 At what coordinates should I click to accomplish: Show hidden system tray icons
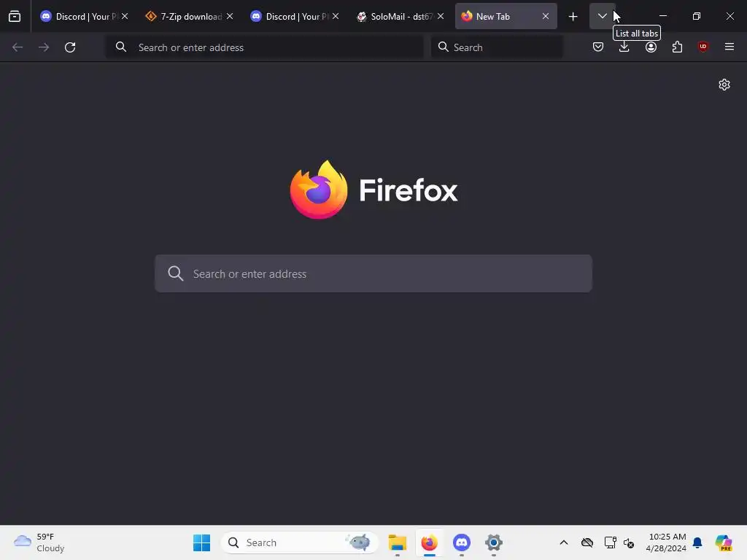pyautogui.click(x=564, y=542)
